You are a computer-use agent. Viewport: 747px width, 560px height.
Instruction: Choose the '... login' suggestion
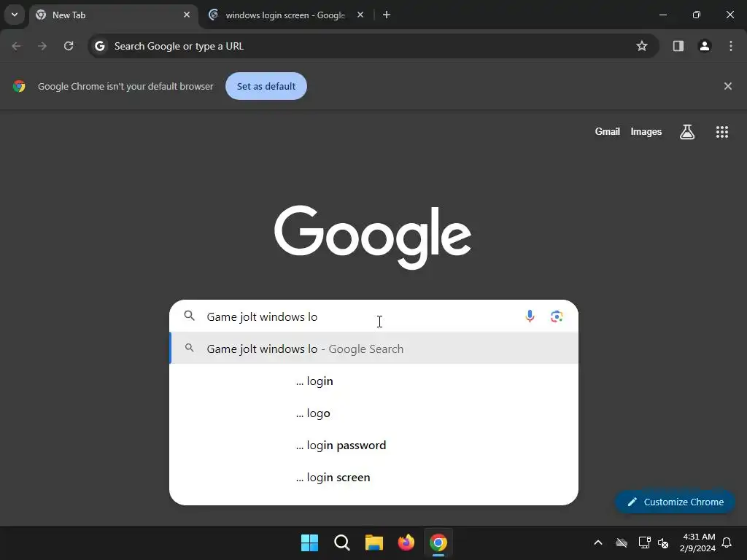point(374,381)
